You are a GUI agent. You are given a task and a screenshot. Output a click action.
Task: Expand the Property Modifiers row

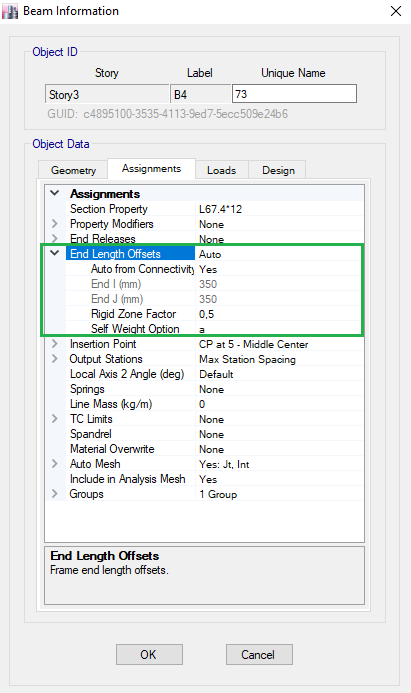pos(55,224)
